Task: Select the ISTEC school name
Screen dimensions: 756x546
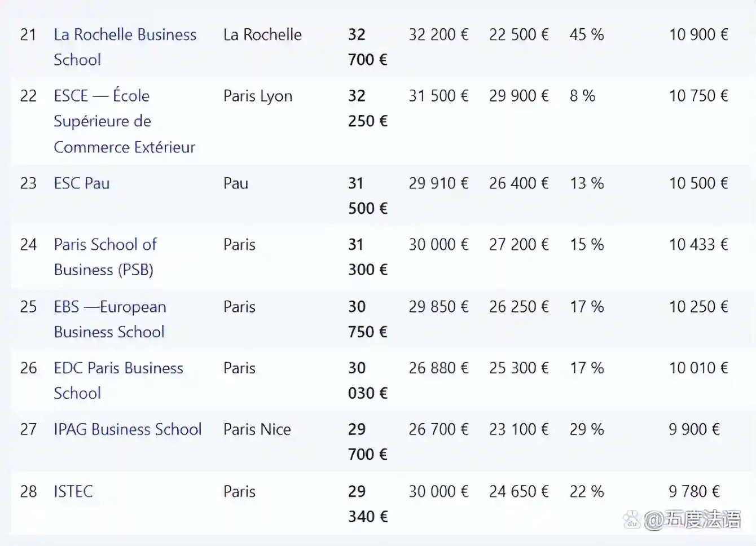Action: (73, 491)
